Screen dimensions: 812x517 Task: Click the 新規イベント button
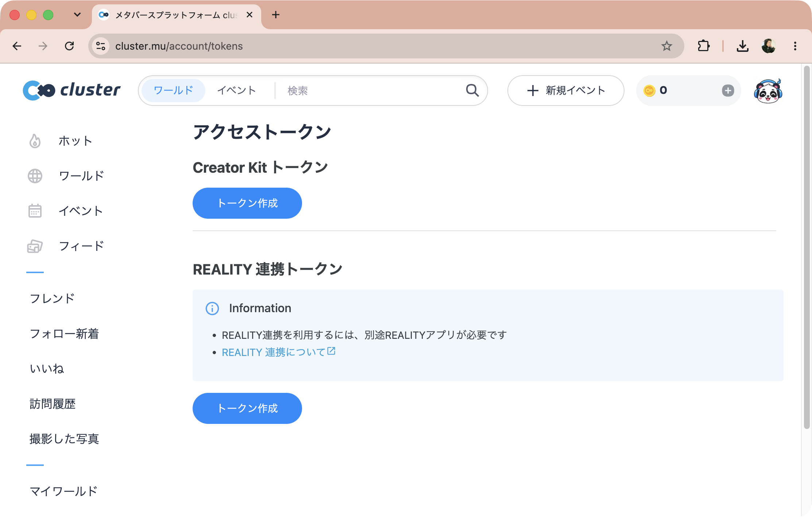566,91
